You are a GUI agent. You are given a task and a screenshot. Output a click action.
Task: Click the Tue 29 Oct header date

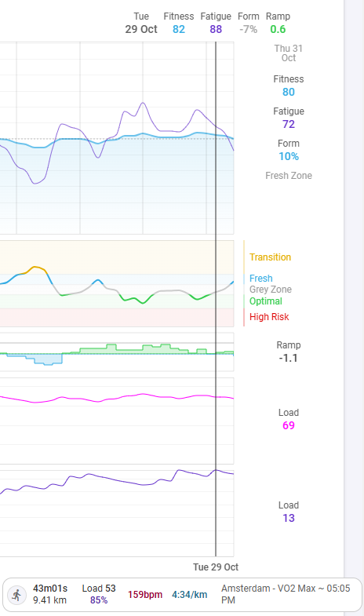[x=141, y=23]
